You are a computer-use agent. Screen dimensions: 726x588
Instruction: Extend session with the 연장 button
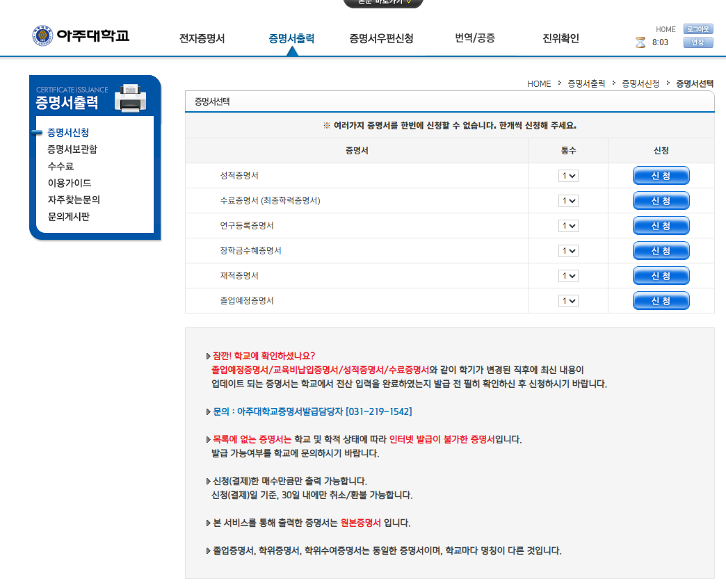(697, 42)
